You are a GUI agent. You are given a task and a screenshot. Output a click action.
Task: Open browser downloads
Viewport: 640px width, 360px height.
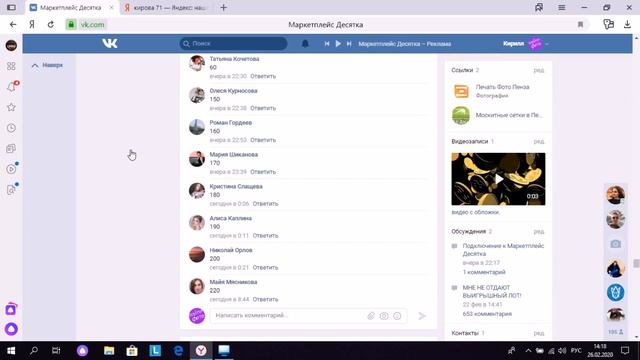click(627, 24)
